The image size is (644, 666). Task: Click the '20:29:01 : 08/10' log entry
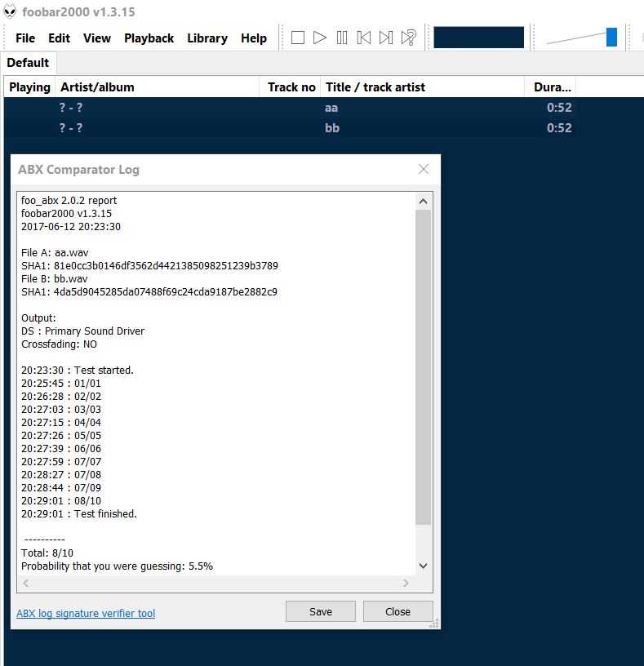click(x=61, y=501)
